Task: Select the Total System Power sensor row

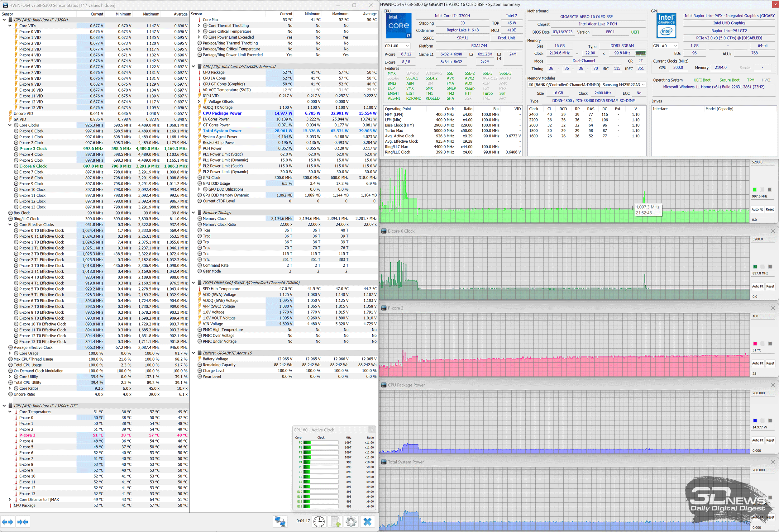Action: click(287, 131)
